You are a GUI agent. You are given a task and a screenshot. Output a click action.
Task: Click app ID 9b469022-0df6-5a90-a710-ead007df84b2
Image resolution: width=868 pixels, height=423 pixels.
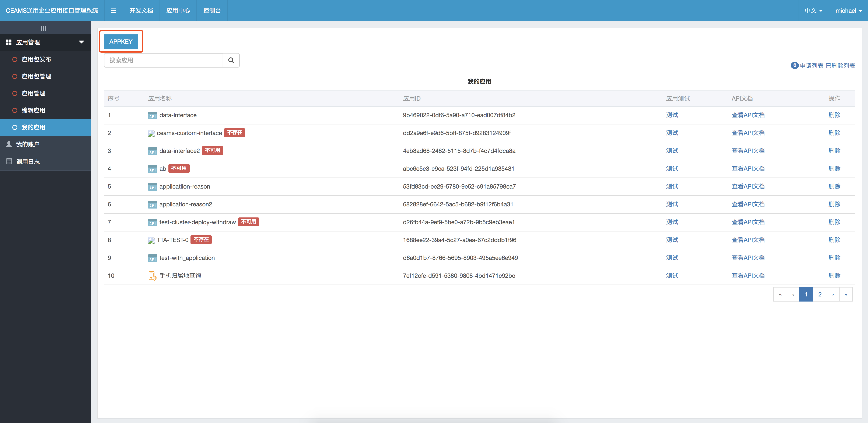tap(459, 115)
